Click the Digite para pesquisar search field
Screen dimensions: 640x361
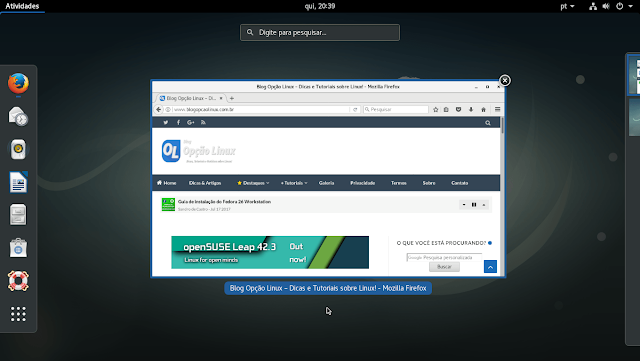point(320,32)
